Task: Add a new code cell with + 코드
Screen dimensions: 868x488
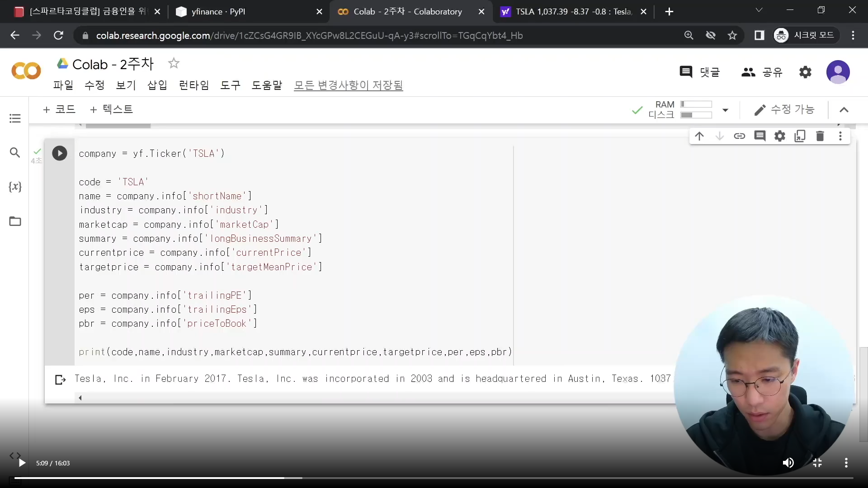Action: point(59,109)
